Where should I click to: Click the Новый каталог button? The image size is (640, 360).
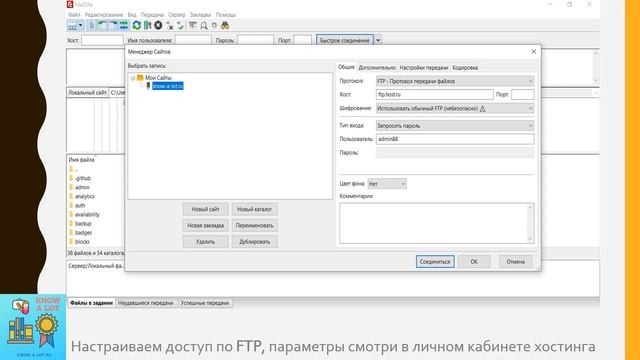(x=254, y=209)
